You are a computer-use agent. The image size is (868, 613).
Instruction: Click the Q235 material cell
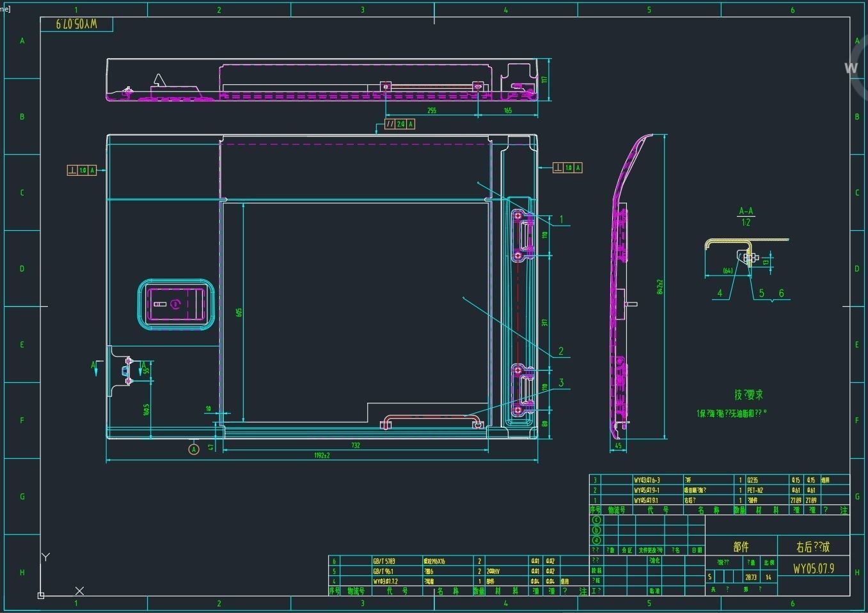click(754, 480)
